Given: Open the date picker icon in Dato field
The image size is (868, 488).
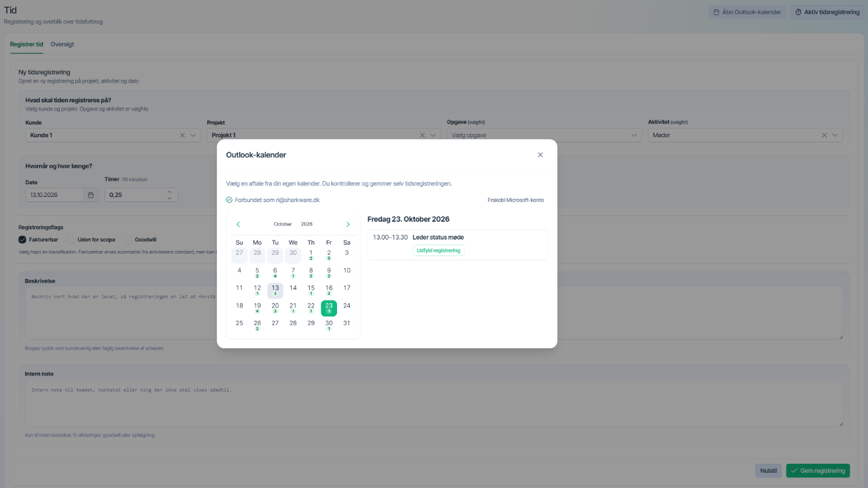Looking at the screenshot, I should pos(91,195).
